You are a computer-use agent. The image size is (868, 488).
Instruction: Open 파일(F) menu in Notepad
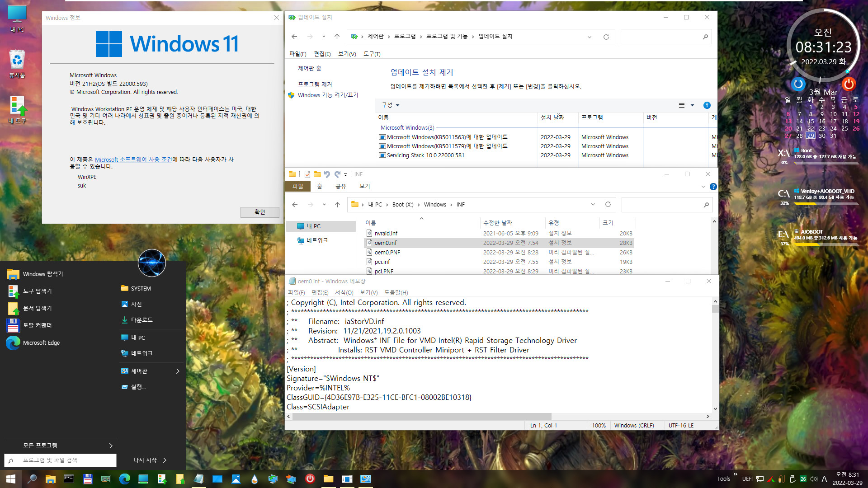click(297, 292)
